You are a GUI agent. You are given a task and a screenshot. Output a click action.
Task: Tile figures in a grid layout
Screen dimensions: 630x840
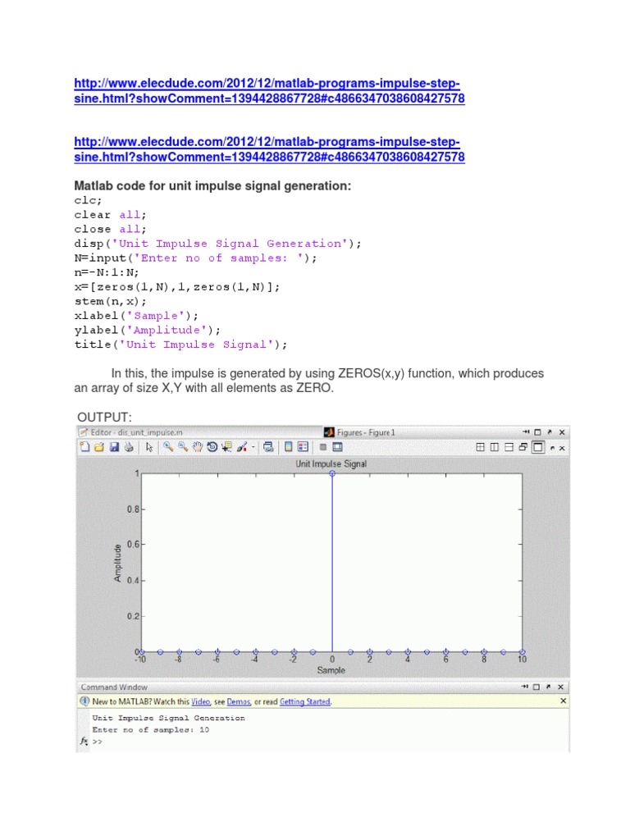481,447
